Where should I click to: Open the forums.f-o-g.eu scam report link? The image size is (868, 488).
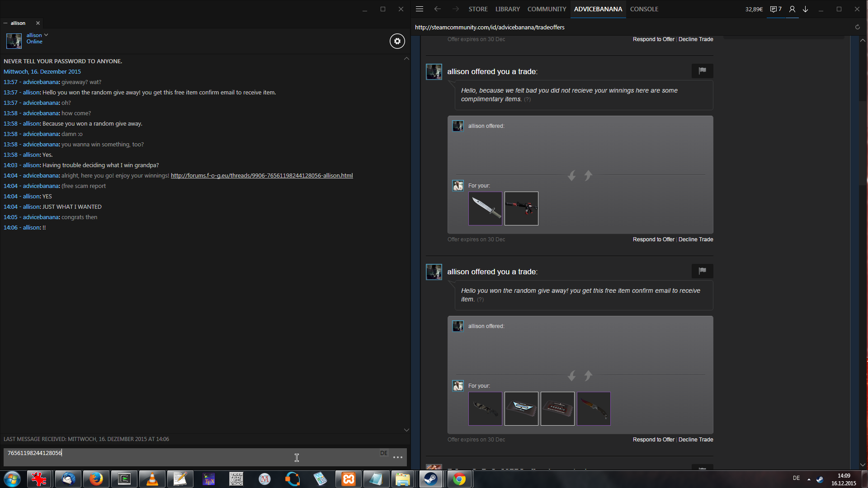[262, 176]
